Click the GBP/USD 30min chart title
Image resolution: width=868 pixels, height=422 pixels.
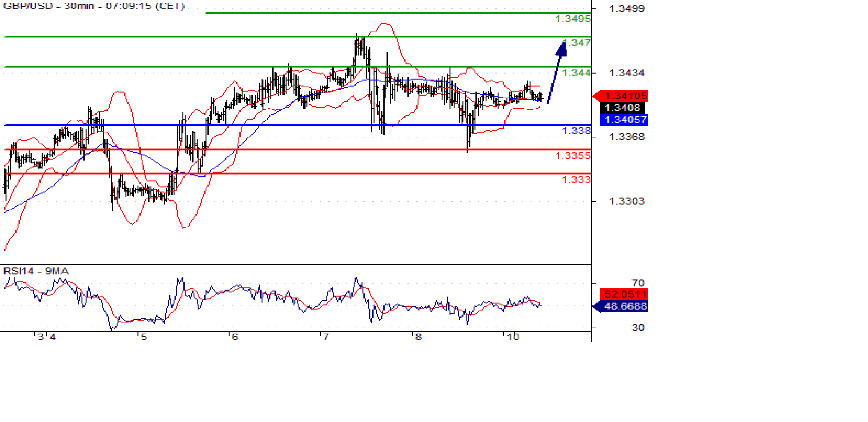pyautogui.click(x=94, y=6)
